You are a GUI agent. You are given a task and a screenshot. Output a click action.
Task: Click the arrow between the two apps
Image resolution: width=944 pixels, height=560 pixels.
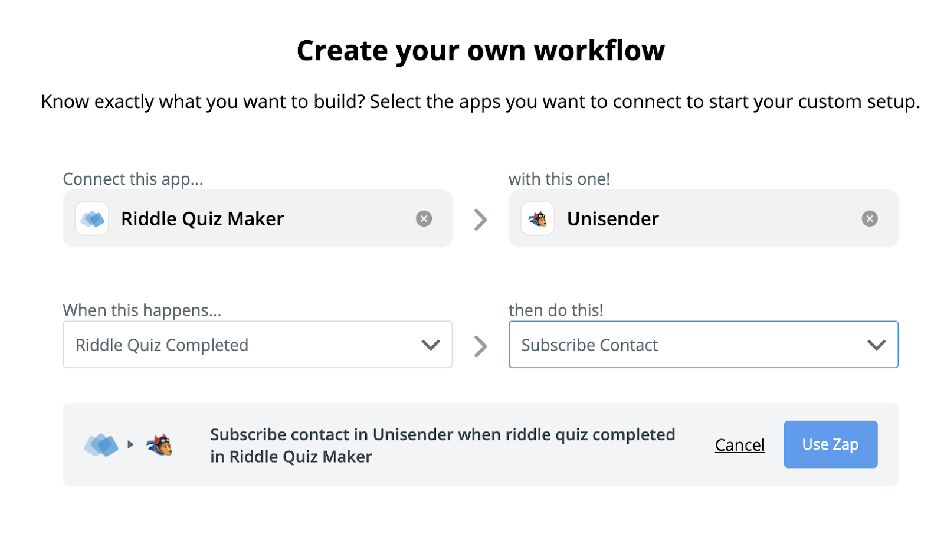click(x=481, y=220)
